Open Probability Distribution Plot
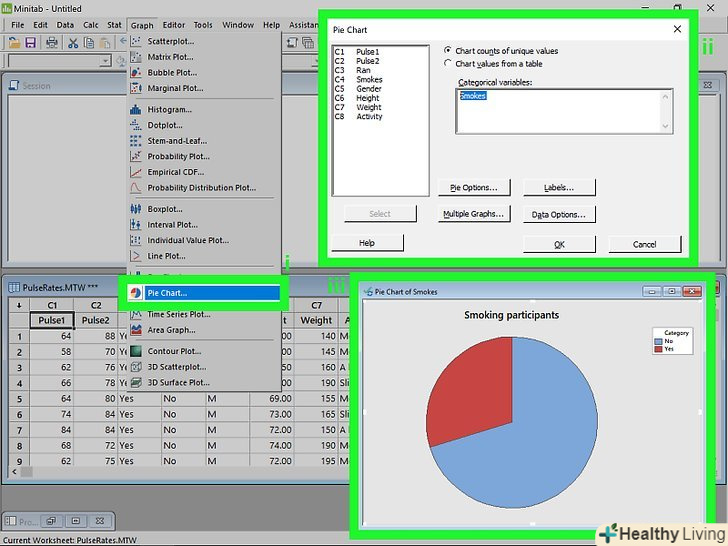Screen dimensions: 728x546 202,188
